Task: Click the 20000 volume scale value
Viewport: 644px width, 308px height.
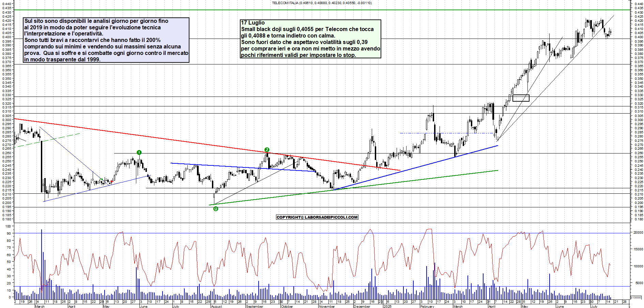Action: pyautogui.click(x=638, y=233)
